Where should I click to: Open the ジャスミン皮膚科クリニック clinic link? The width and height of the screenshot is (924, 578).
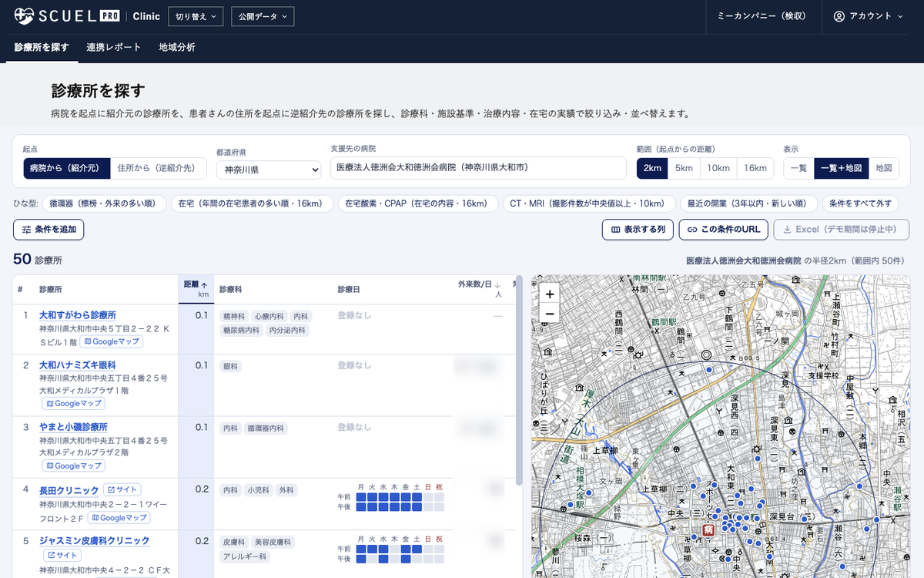[95, 540]
